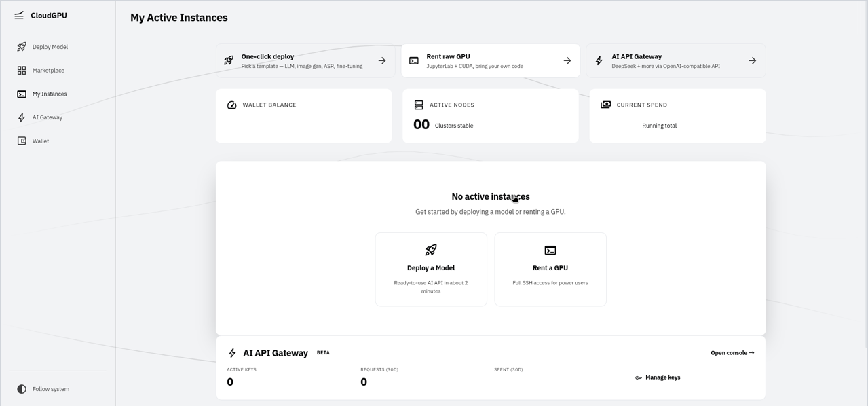Open Manage keys
The height and width of the screenshot is (406, 868).
pyautogui.click(x=658, y=377)
